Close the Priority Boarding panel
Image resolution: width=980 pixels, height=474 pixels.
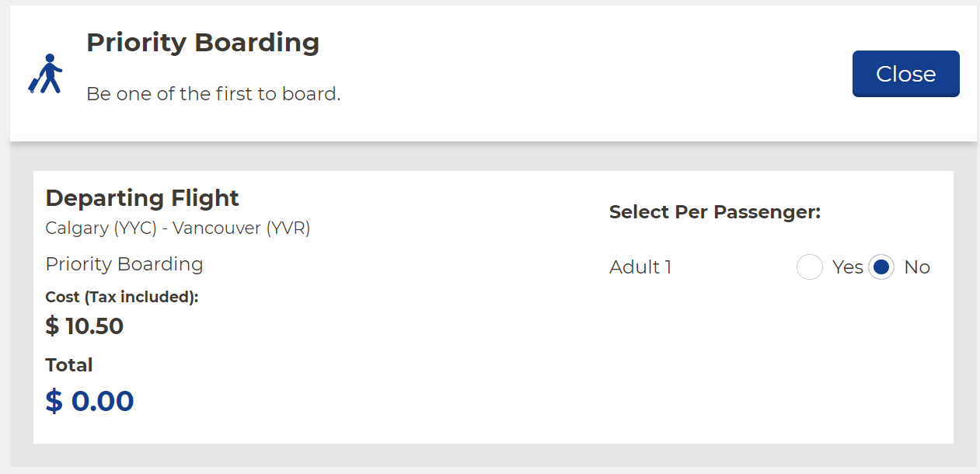pyautogui.click(x=905, y=74)
